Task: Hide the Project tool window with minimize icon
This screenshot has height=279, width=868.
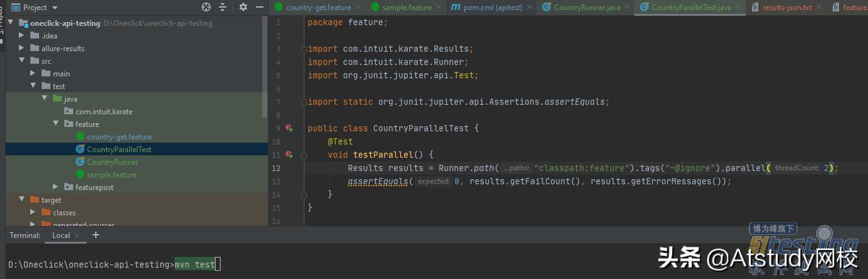Action: tap(260, 7)
